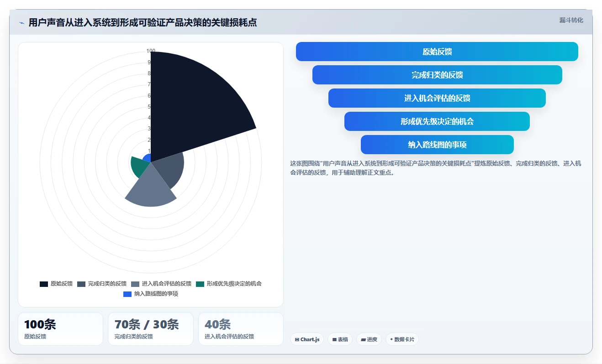Click the description paragraph below the funnel
The image size is (602, 364).
(x=436, y=168)
